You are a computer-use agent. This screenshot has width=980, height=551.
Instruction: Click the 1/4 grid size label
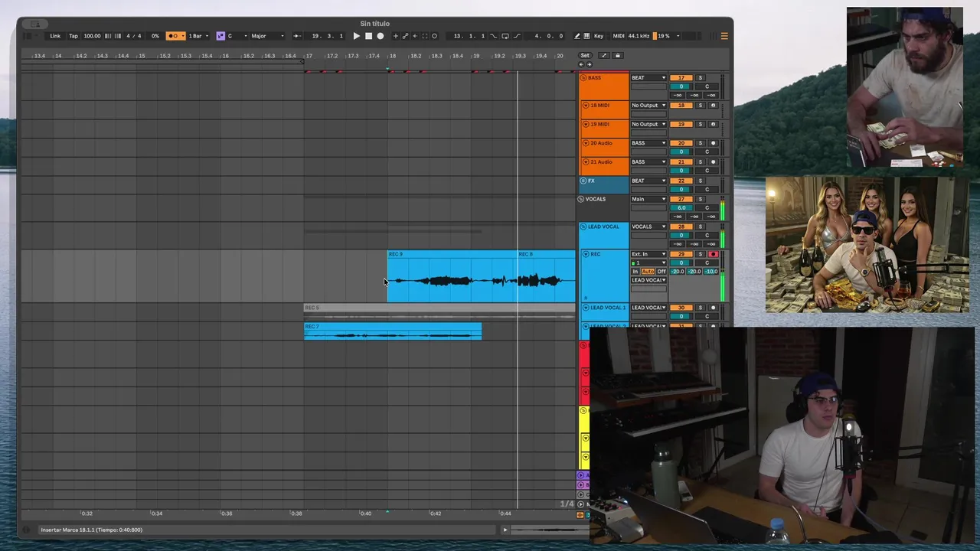567,504
